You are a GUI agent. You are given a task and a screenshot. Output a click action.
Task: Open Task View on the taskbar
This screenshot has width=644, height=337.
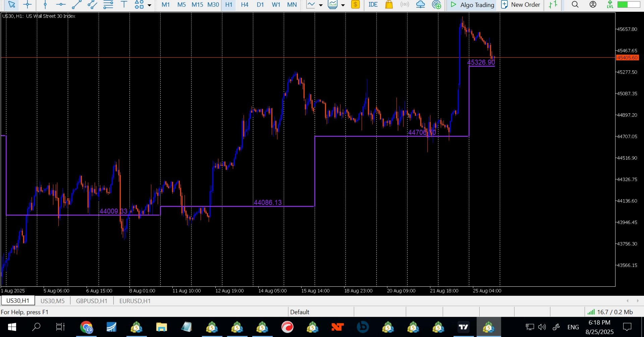tap(60, 327)
